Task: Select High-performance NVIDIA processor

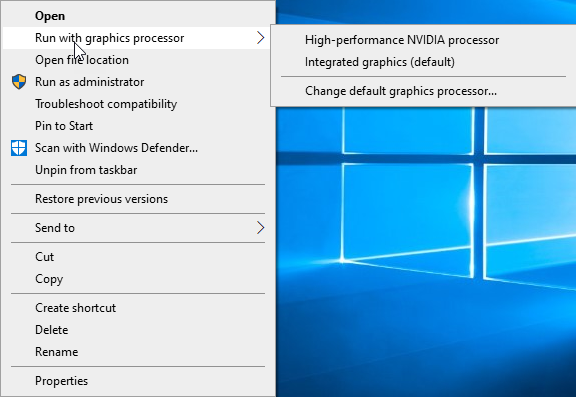Action: tap(424, 40)
